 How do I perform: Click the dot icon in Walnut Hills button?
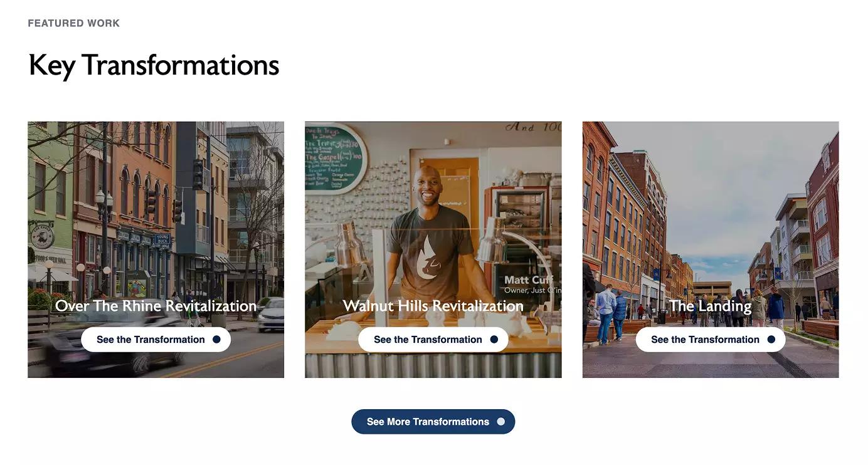coord(494,340)
